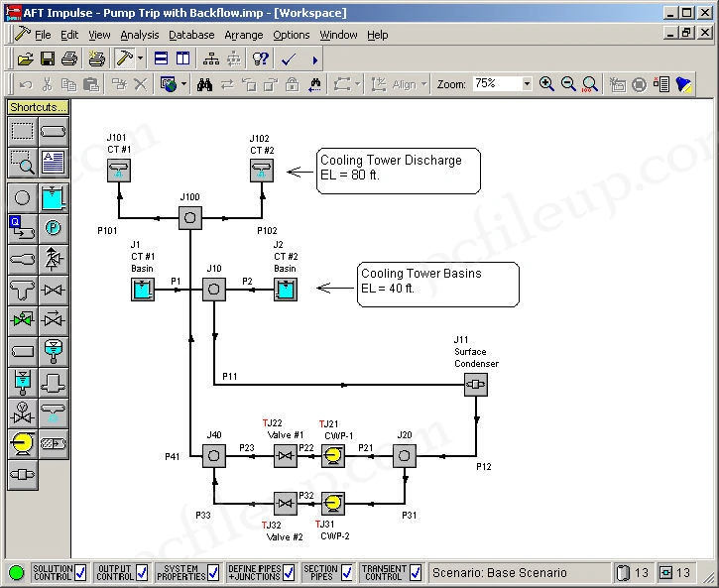The height and width of the screenshot is (588, 719).
Task: Click the Open file toolbar icon
Action: coord(26,59)
